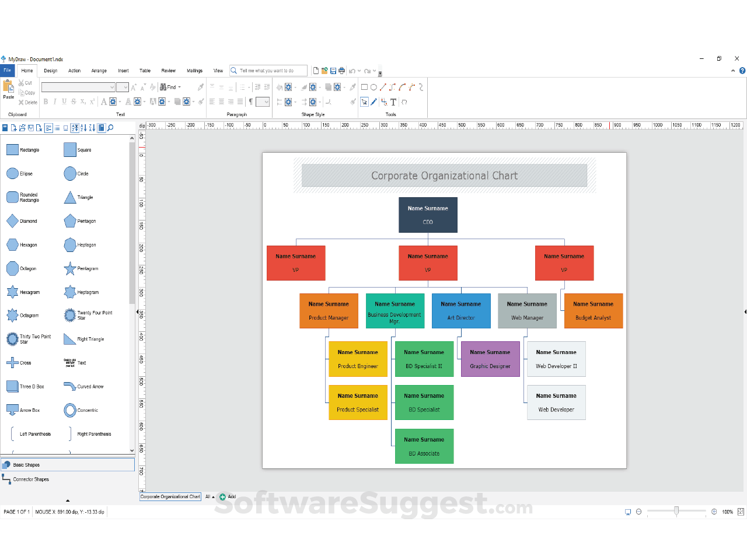Click the Paste icon in Clipboard
The image size is (747, 560).
tap(8, 86)
